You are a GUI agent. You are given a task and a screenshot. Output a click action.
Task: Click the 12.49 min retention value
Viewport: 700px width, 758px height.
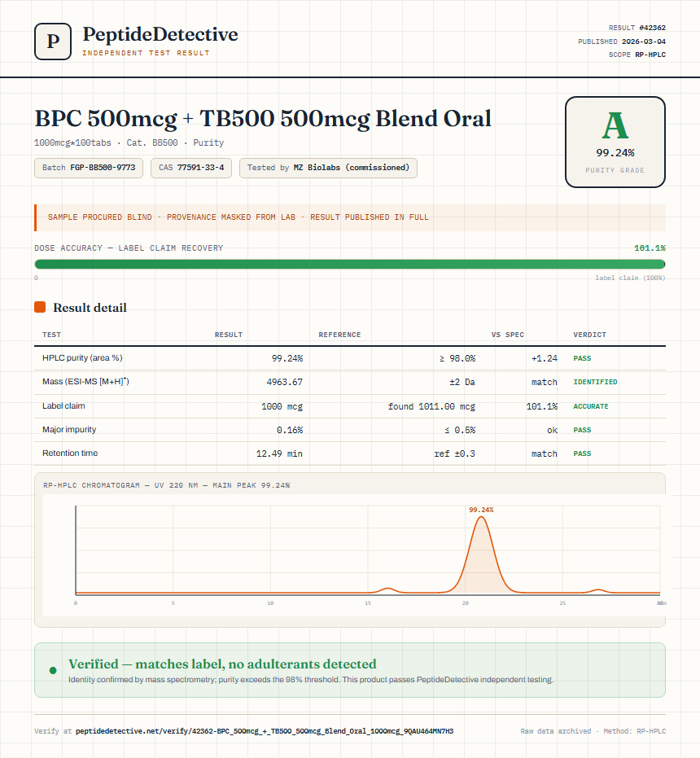(279, 454)
